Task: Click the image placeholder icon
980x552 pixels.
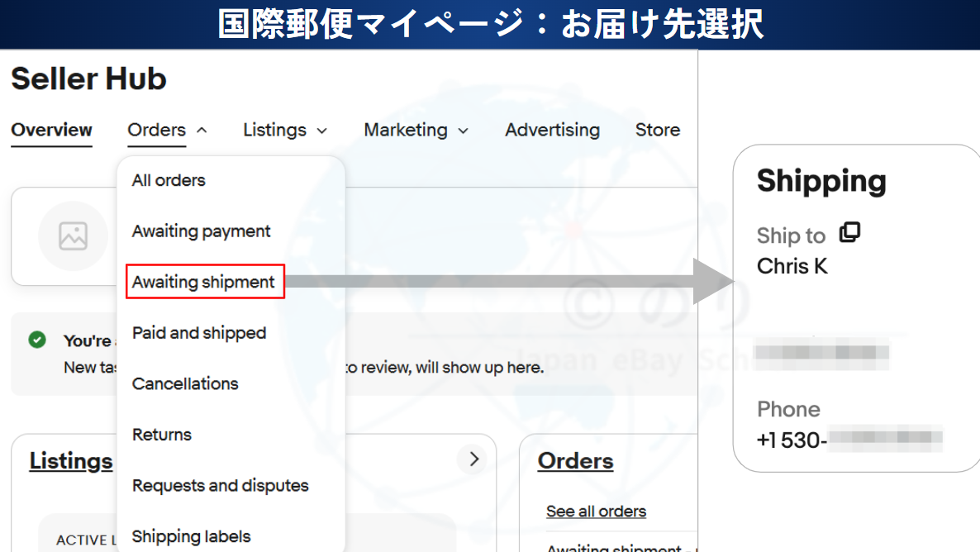Action: [x=74, y=236]
